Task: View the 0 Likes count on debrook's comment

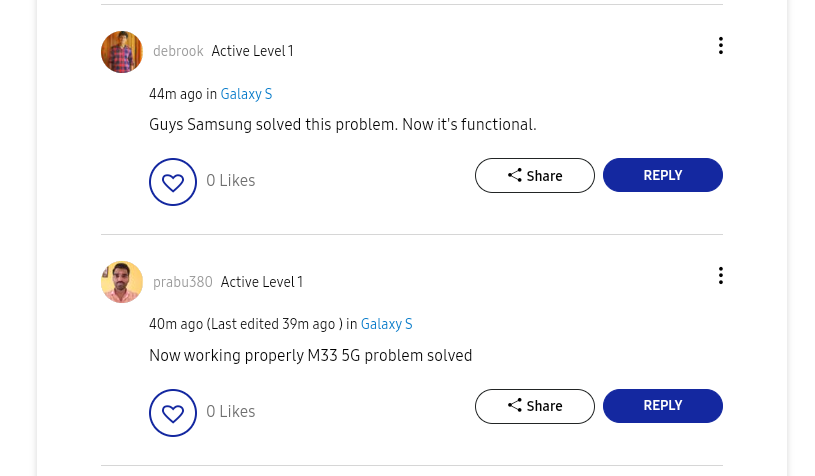Action: [x=231, y=181]
